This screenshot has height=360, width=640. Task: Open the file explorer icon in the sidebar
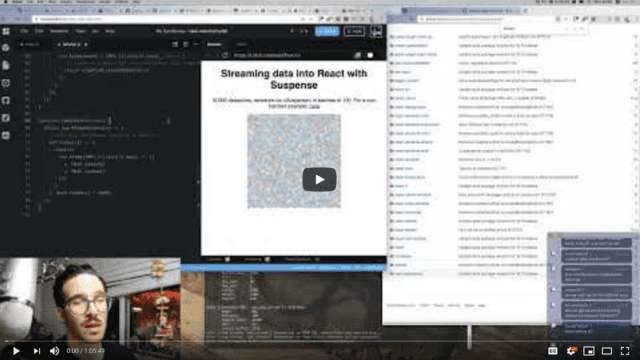(x=6, y=65)
